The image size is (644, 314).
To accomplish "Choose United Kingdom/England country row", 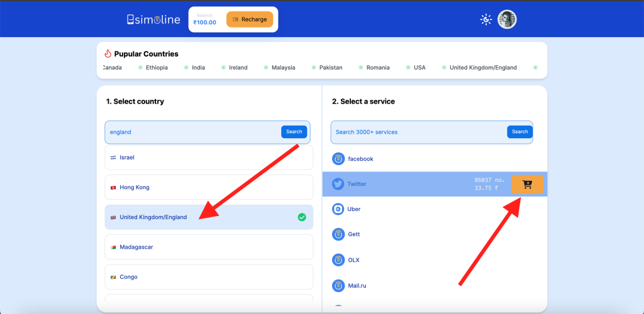I will [x=209, y=217].
